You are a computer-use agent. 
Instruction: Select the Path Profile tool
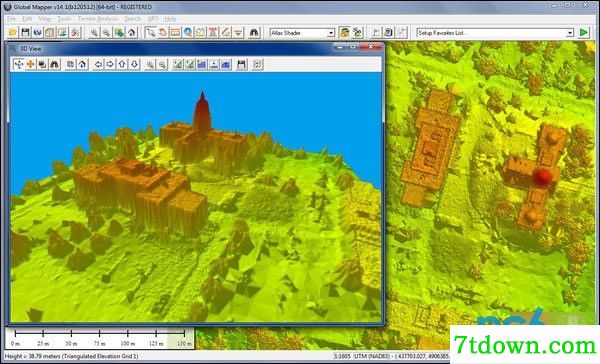(x=200, y=33)
